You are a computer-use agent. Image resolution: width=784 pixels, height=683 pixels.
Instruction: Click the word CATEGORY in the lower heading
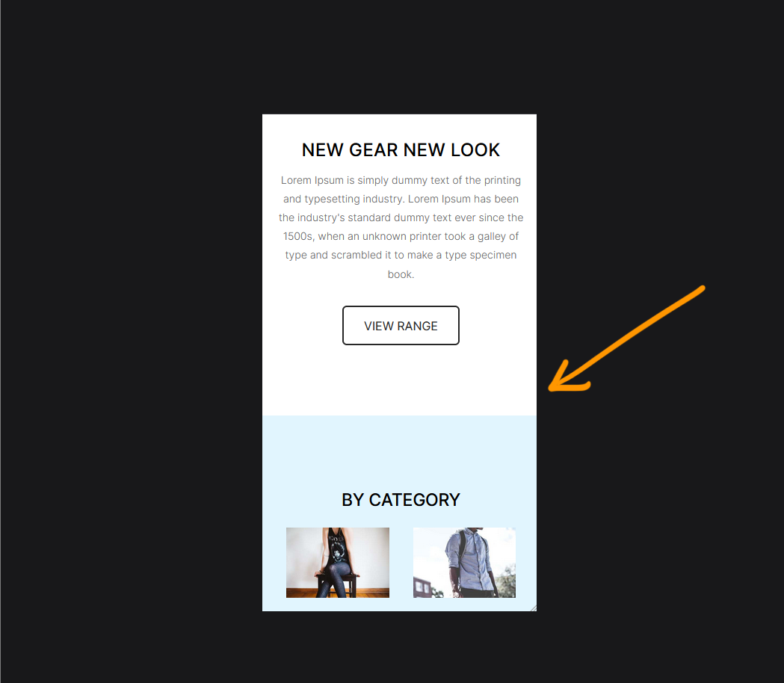[415, 500]
